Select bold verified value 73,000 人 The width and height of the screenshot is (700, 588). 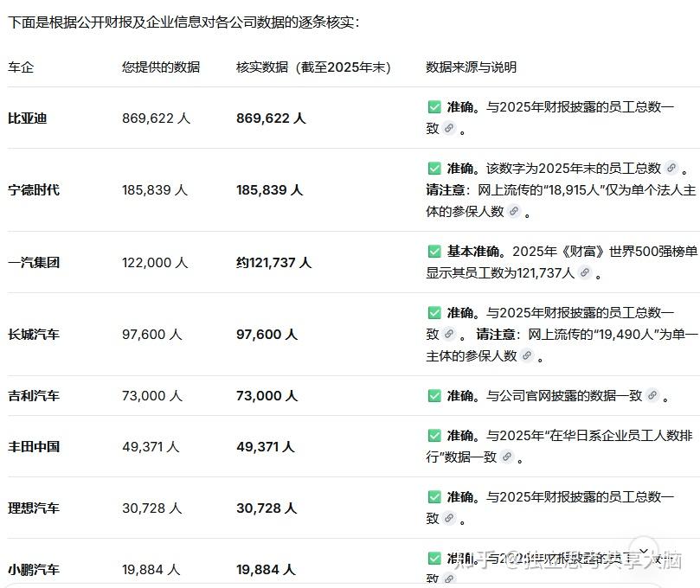tap(267, 396)
